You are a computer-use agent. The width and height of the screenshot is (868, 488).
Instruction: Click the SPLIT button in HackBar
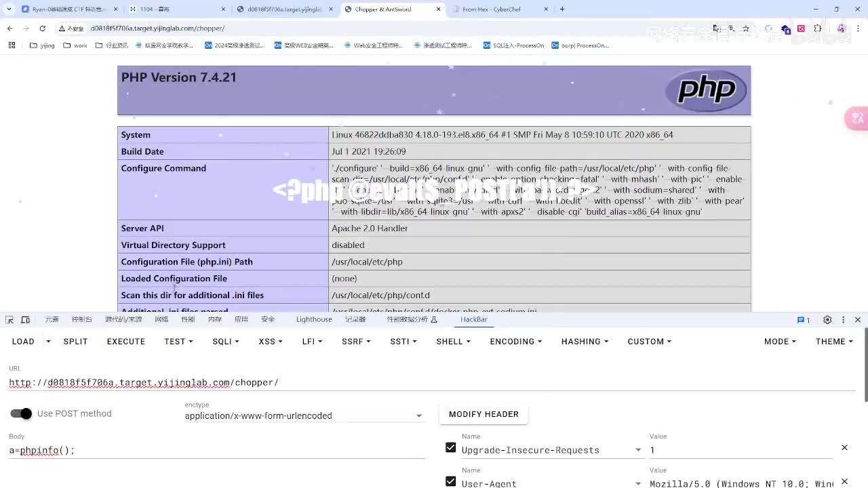[x=75, y=342]
